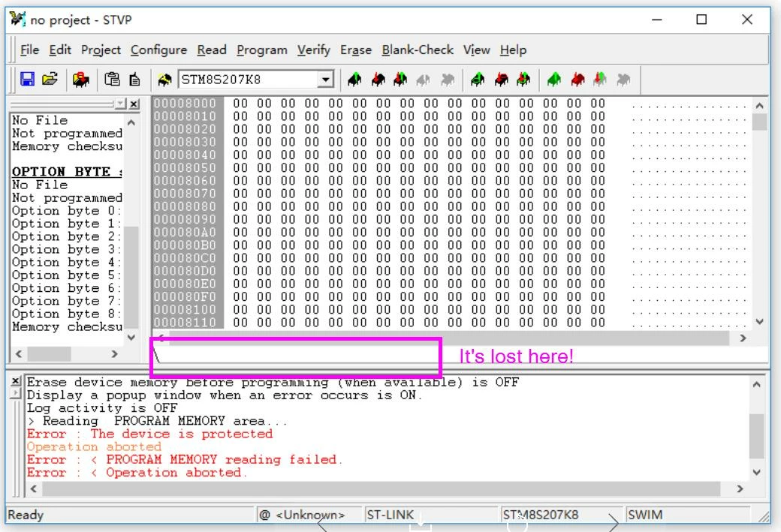
Task: Save the file with the floppy disk icon
Action: 27,79
